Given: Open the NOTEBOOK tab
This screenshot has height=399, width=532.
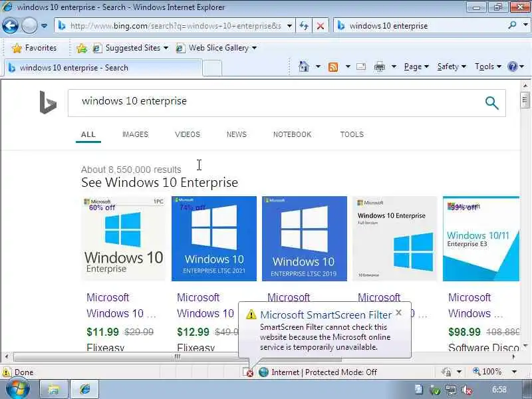Looking at the screenshot, I should [x=293, y=134].
